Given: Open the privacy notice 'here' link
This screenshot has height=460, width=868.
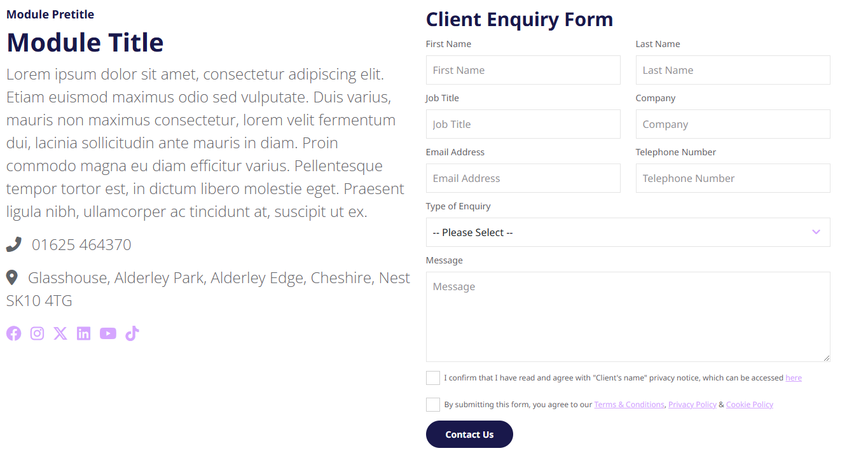Looking at the screenshot, I should [x=794, y=378].
